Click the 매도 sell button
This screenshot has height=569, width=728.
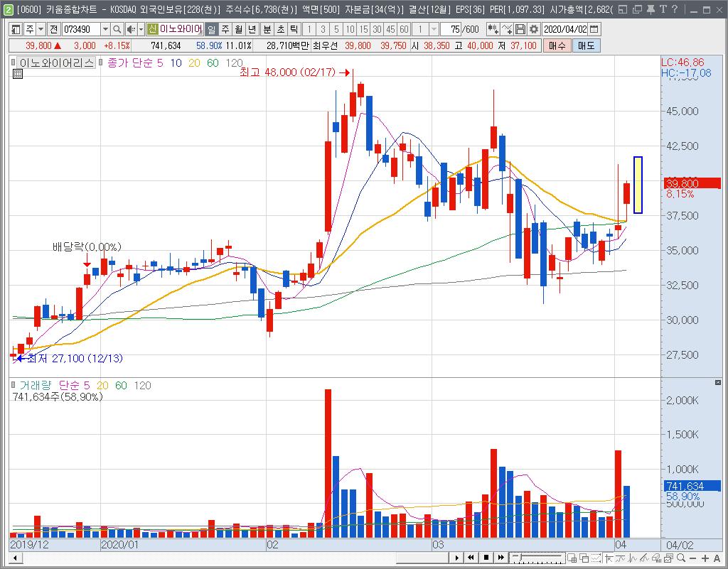click(x=586, y=45)
